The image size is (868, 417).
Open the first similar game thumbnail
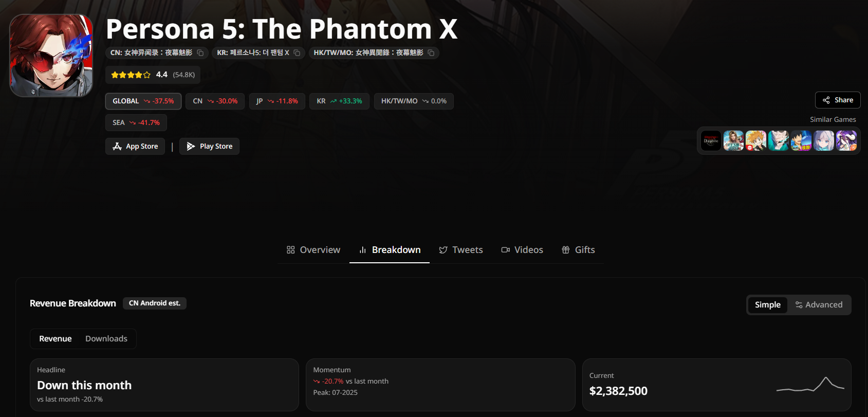click(x=711, y=140)
